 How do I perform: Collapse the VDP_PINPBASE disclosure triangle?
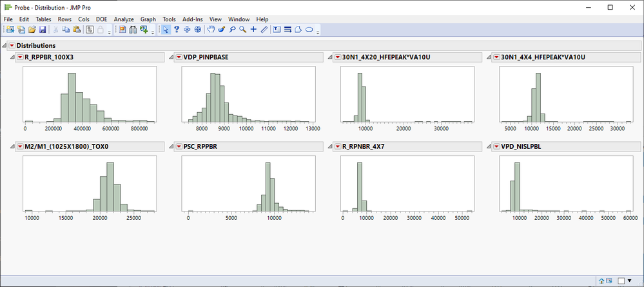(170, 57)
